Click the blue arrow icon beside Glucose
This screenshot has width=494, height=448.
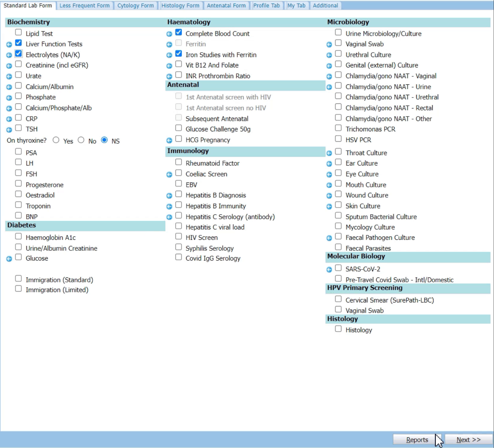click(9, 259)
